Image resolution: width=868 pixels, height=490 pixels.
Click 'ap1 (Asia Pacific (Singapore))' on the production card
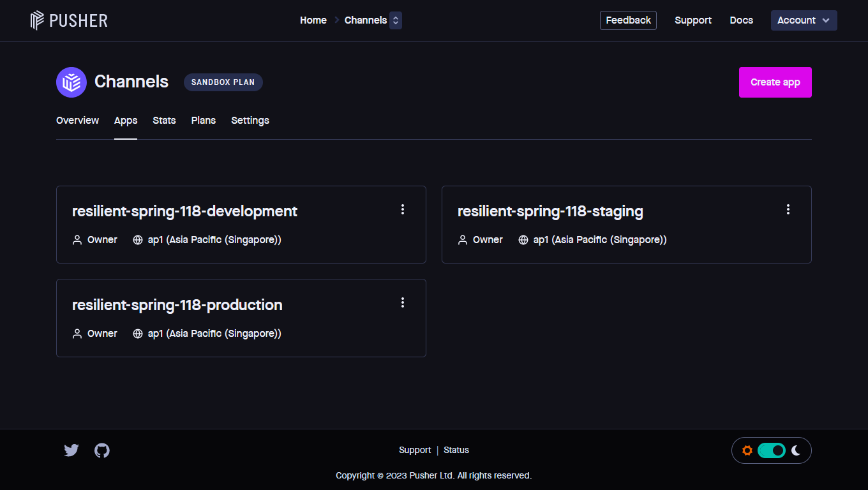pyautogui.click(x=214, y=334)
